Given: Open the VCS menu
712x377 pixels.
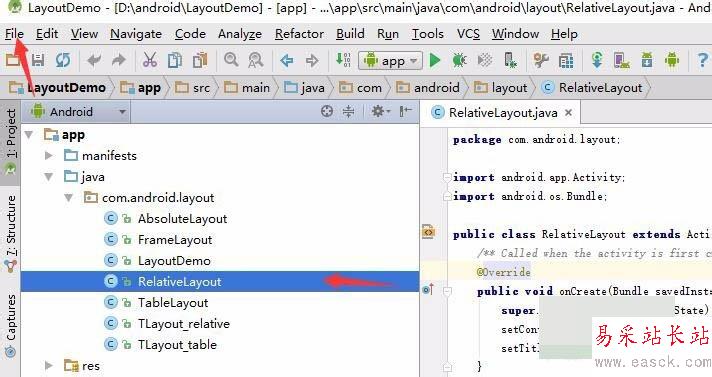Looking at the screenshot, I should coord(468,34).
